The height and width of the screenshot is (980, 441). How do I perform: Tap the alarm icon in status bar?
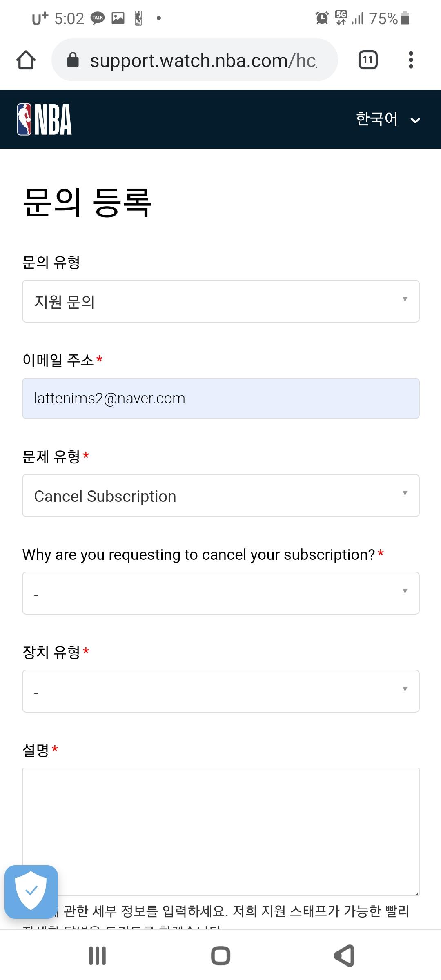point(322,18)
